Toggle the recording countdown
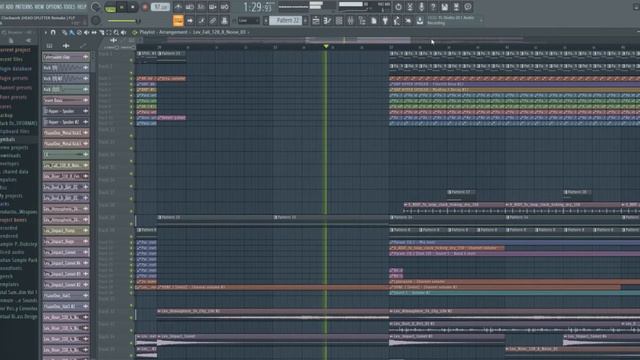The height and width of the screenshot is (360, 640). 201,7
